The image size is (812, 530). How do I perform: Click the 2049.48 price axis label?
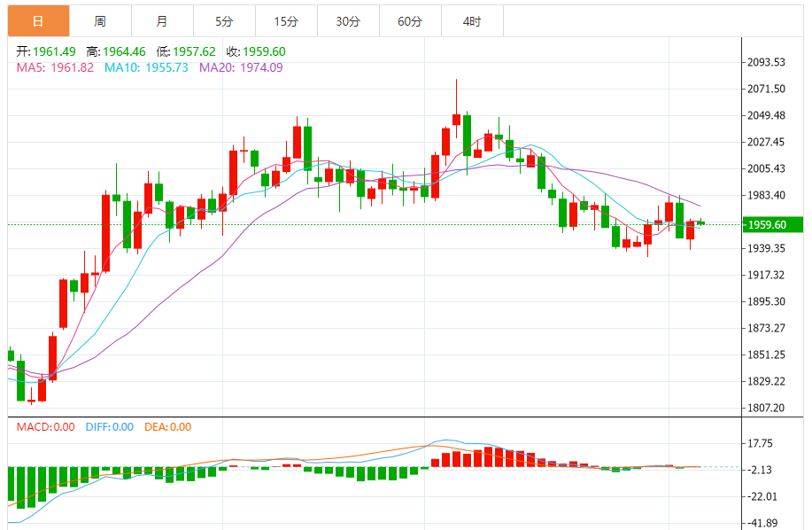coord(767,115)
